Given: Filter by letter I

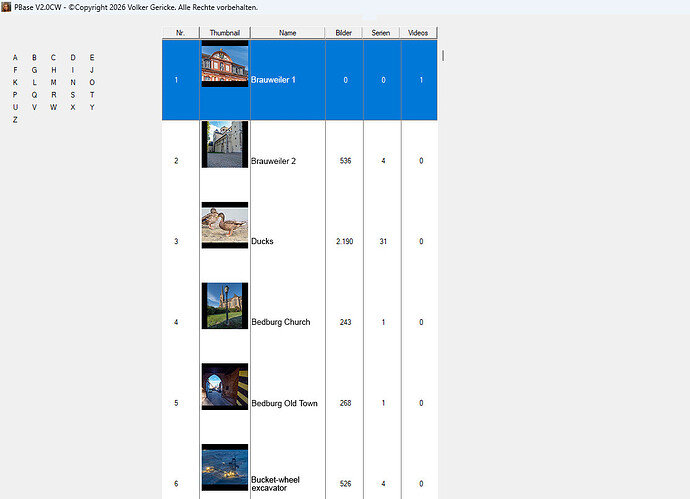Looking at the screenshot, I should 73,70.
